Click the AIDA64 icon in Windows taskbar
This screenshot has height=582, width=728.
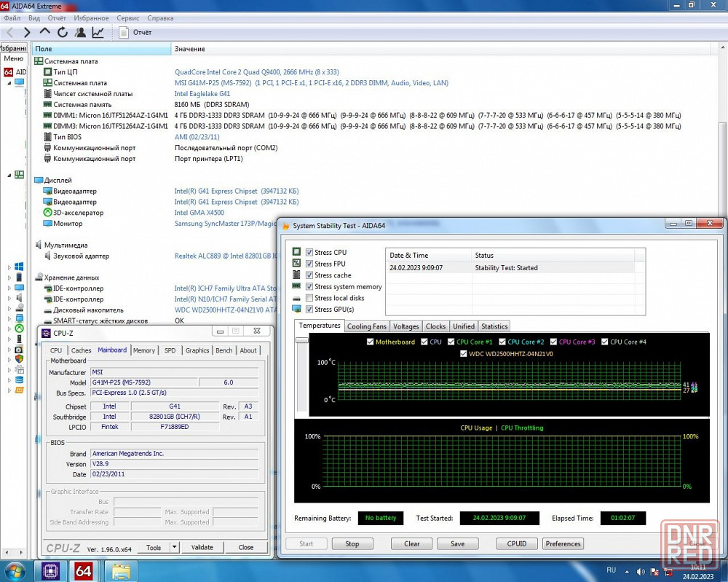[84, 570]
